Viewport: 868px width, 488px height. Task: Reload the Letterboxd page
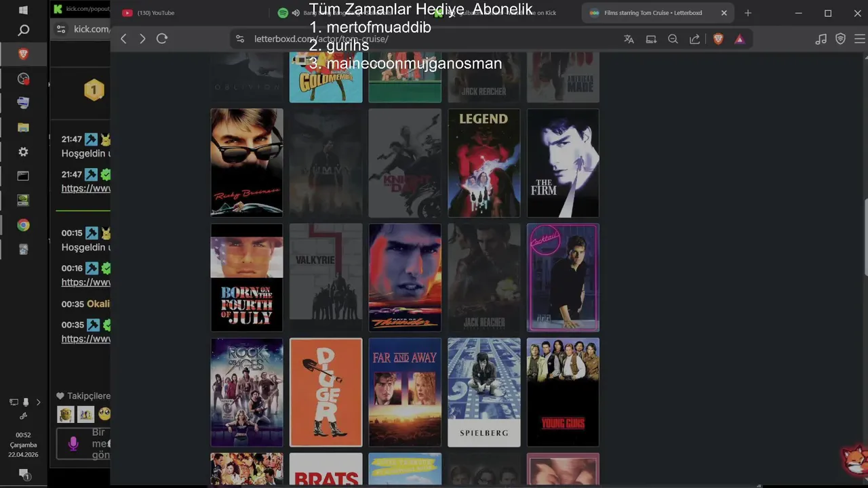pyautogui.click(x=162, y=39)
